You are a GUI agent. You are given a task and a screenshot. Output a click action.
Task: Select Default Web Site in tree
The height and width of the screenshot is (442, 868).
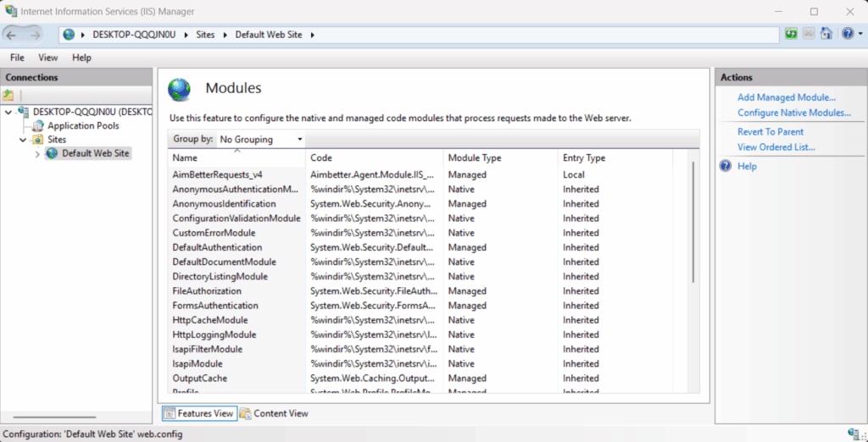click(x=97, y=153)
